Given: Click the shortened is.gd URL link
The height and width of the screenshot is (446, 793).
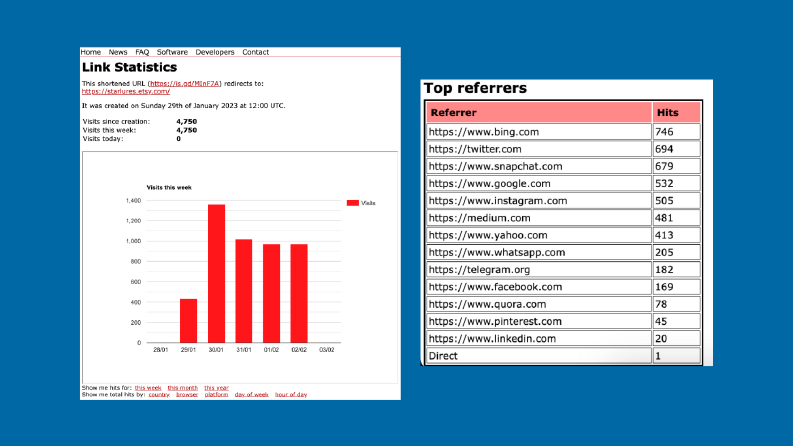Looking at the screenshot, I should click(185, 83).
